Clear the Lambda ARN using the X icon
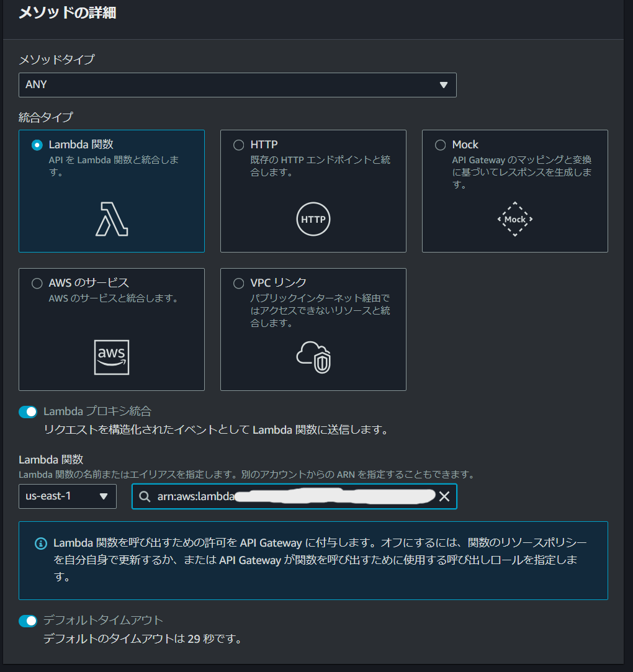The height and width of the screenshot is (672, 633). 444,496
